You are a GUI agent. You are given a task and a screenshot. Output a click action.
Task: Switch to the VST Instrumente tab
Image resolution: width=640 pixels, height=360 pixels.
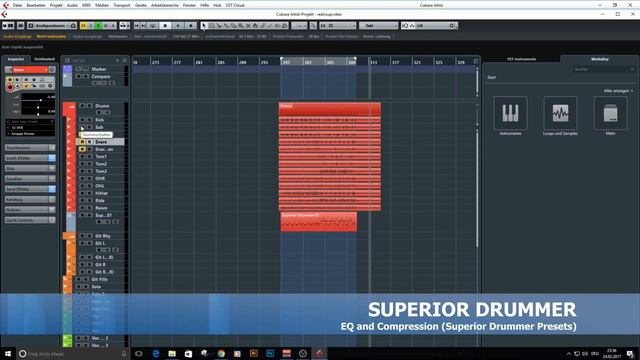click(x=521, y=59)
